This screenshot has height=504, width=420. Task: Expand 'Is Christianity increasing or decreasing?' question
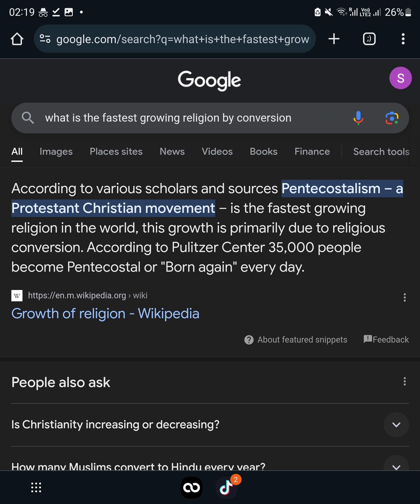click(396, 425)
